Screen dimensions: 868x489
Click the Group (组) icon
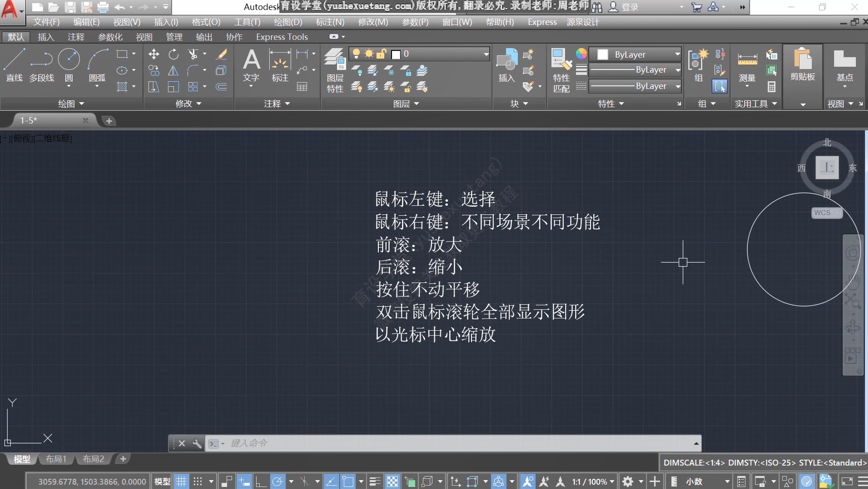coord(699,65)
